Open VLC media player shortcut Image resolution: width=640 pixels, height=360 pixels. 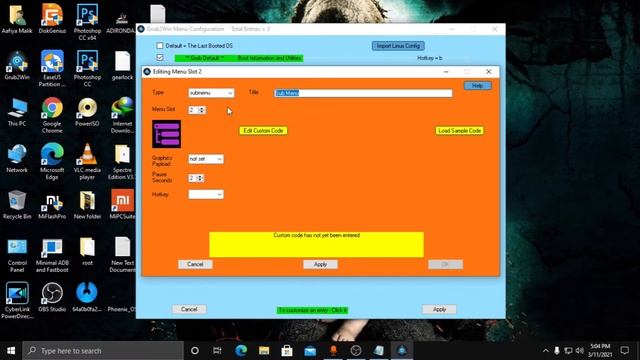(87, 162)
